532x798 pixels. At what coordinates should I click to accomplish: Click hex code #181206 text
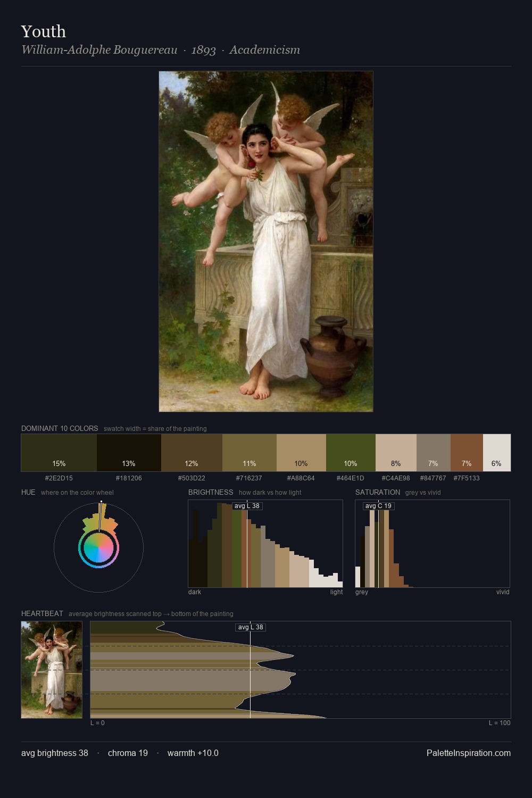point(129,478)
